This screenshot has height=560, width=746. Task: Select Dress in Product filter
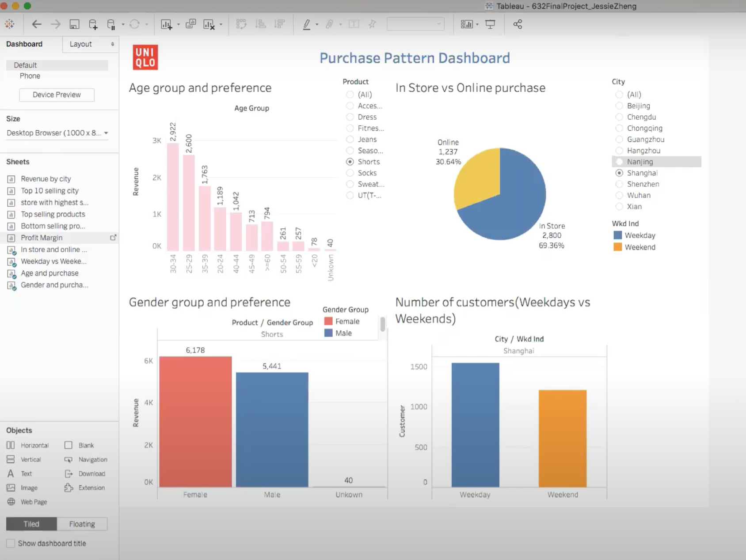pos(350,117)
